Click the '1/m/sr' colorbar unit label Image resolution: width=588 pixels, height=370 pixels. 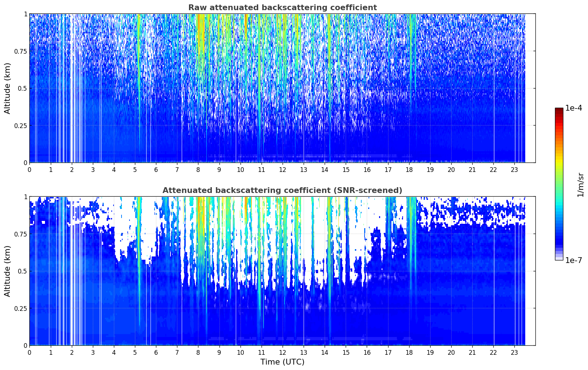580,184
